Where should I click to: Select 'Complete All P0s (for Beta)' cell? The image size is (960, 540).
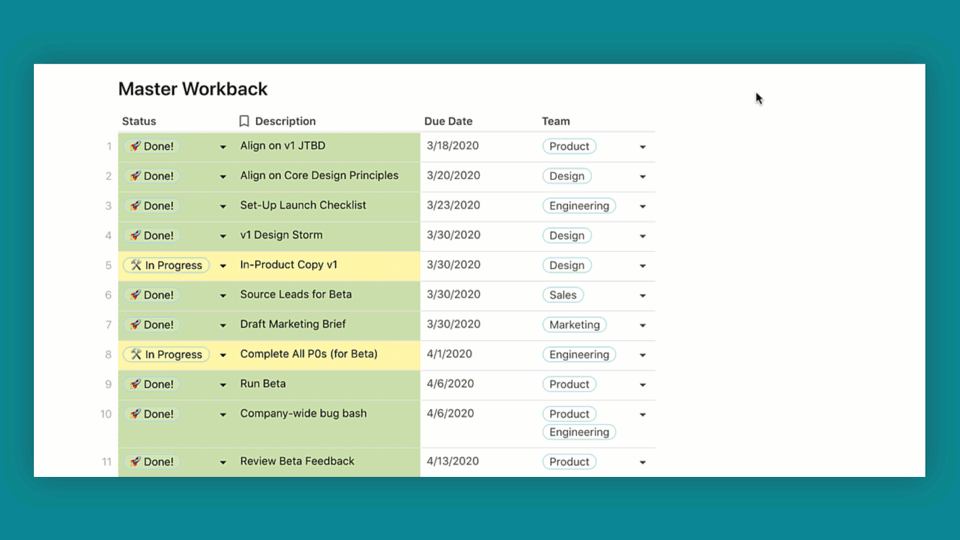328,355
